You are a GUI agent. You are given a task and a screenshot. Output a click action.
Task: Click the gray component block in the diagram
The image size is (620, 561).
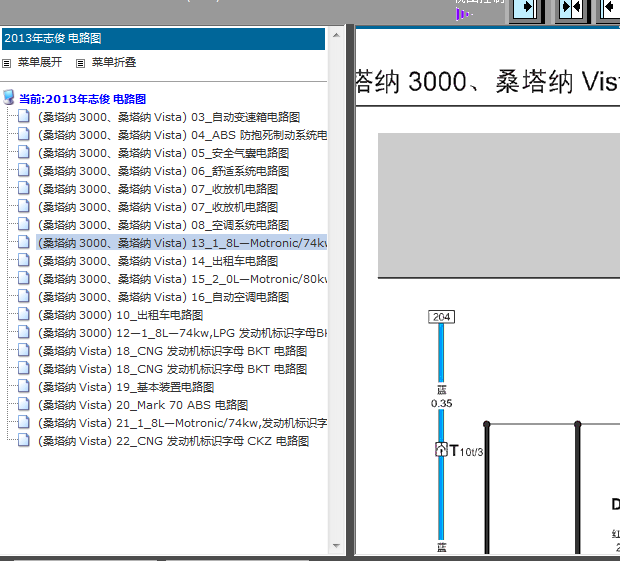point(499,205)
